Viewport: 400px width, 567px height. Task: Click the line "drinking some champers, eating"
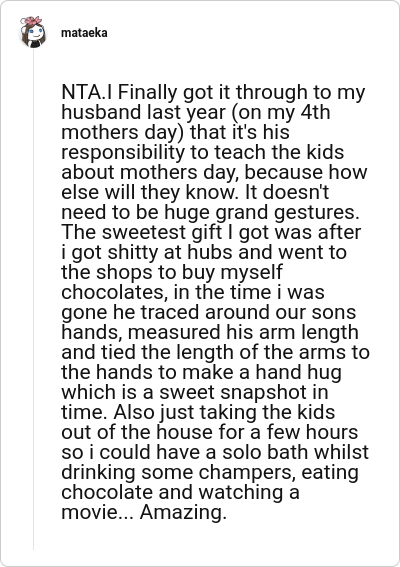coord(210,472)
